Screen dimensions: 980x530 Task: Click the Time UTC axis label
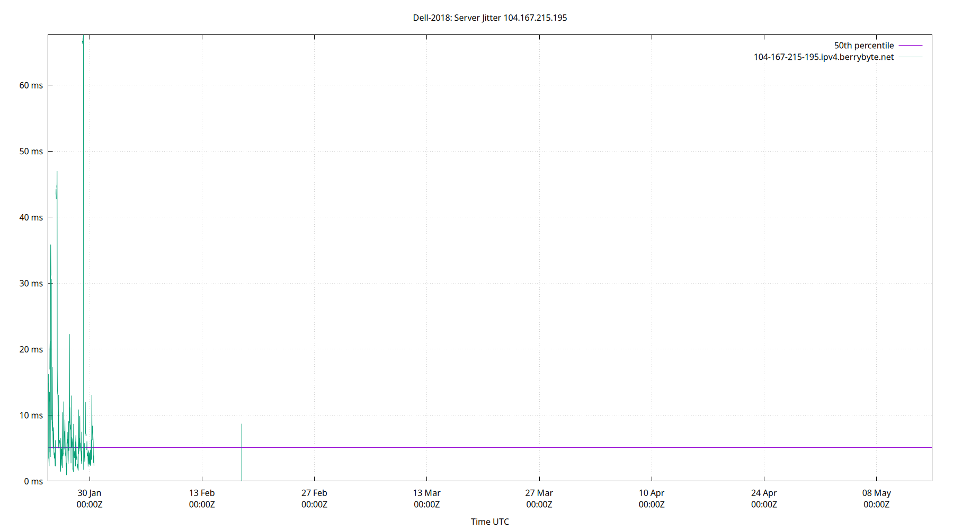pos(490,522)
